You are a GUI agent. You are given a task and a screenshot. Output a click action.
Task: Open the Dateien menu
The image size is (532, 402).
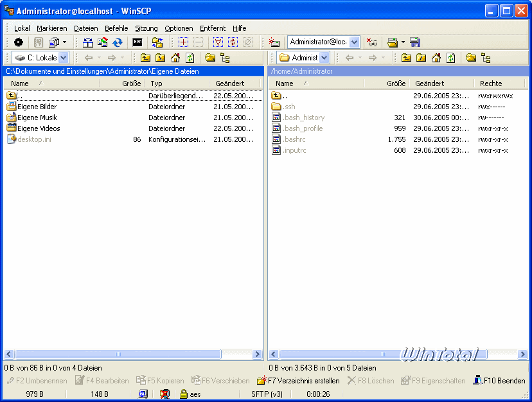(86, 28)
